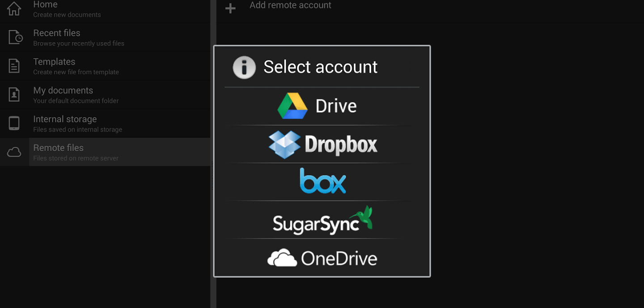The height and width of the screenshot is (308, 644).
Task: Click the plus icon for adding account
Action: click(x=230, y=9)
